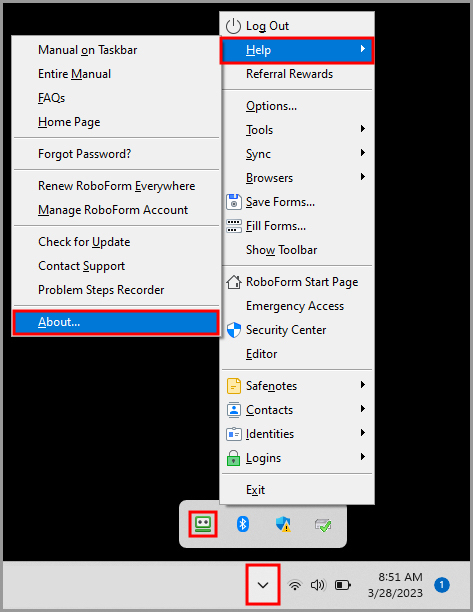Expand the Logins submenu

[x=297, y=457]
